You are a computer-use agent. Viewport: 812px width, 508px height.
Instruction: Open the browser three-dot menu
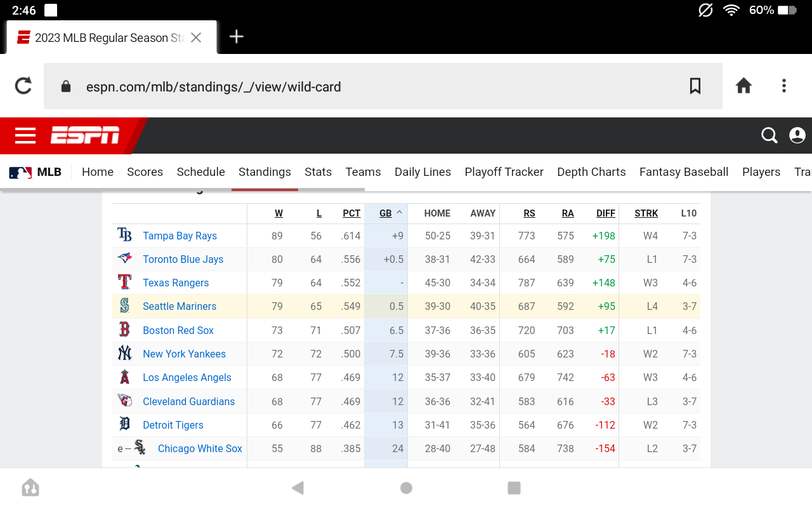tap(784, 86)
